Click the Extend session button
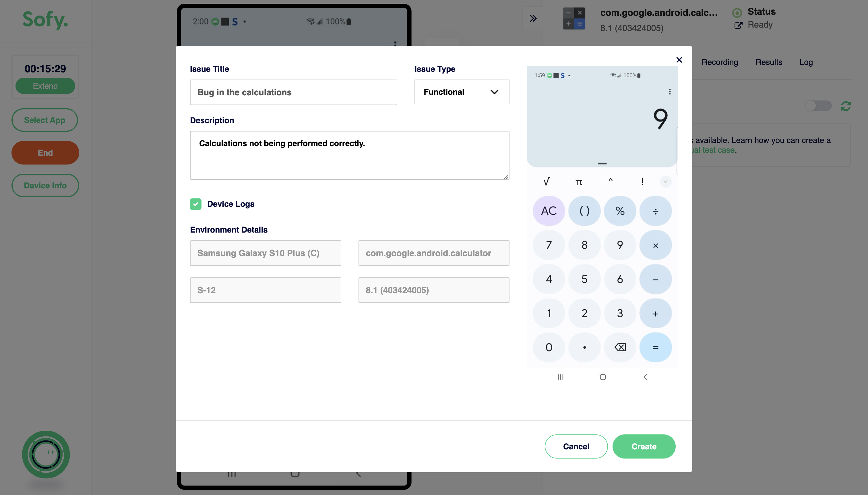Screen dimensions: 868x495 point(45,86)
